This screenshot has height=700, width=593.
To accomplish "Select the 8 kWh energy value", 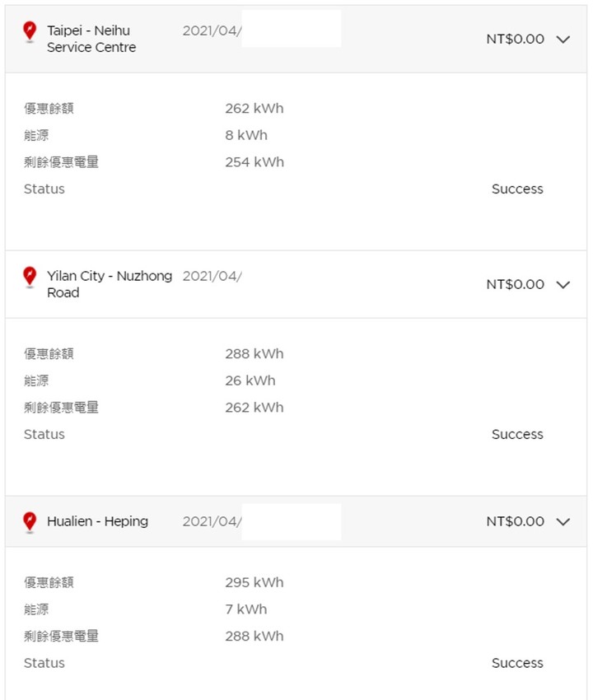I will coord(246,135).
